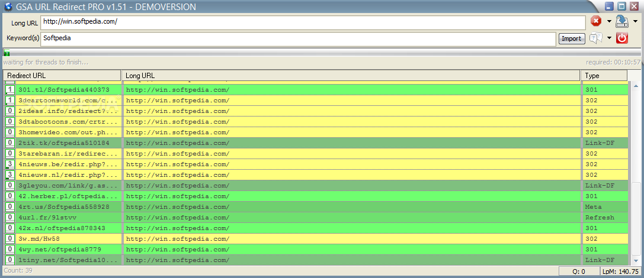
Task: Open the dropdown arrow beside the help icon
Action: coord(609,38)
